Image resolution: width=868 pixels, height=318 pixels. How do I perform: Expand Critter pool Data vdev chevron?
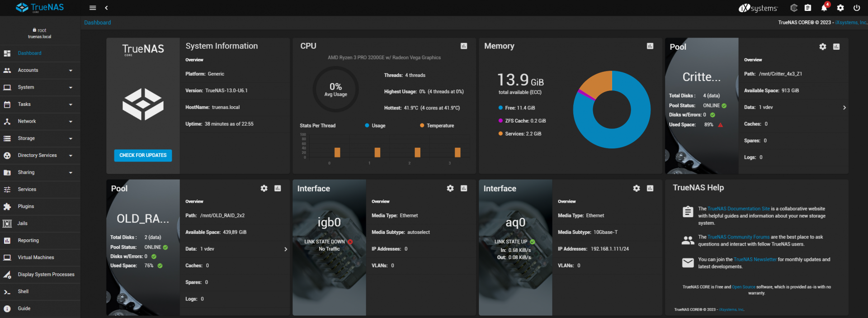point(844,108)
